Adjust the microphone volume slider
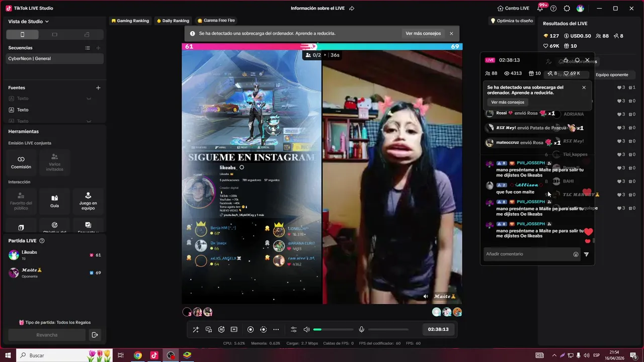Screen dimensions: 644x362 coord(388,329)
